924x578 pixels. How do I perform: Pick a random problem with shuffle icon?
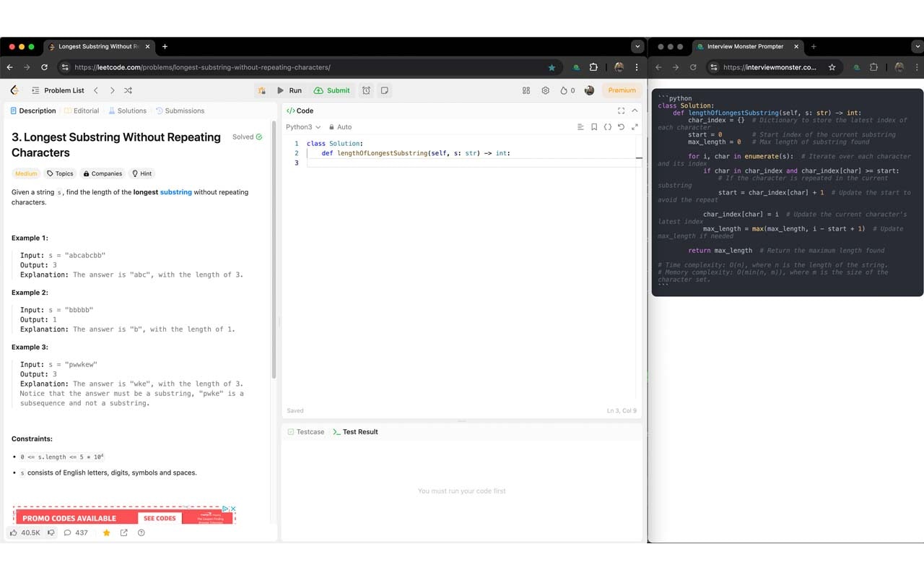(128, 90)
